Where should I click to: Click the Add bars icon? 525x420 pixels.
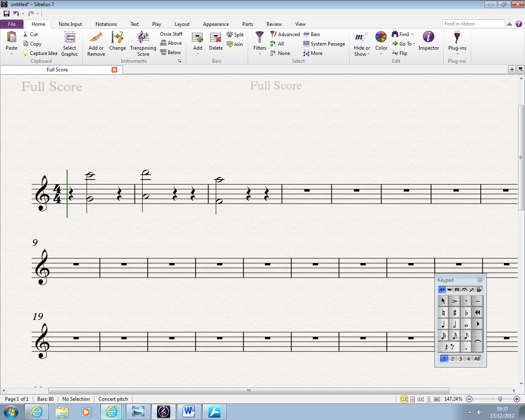(x=198, y=38)
